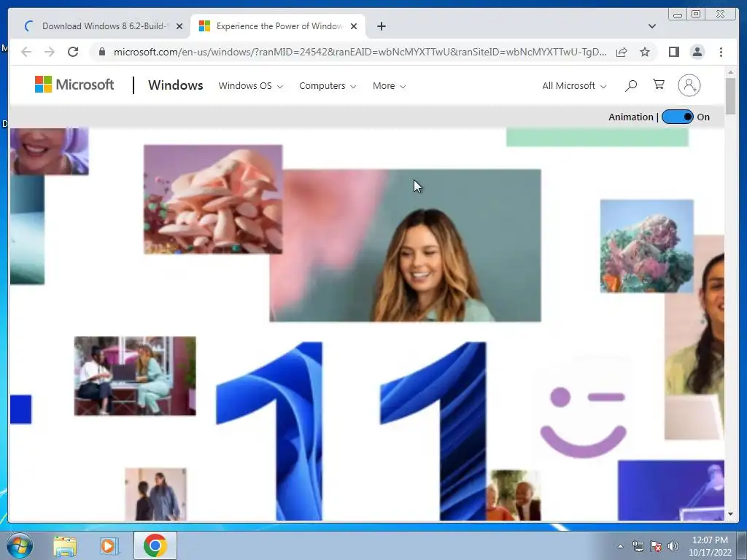Open File Explorer from taskbar

point(65,546)
